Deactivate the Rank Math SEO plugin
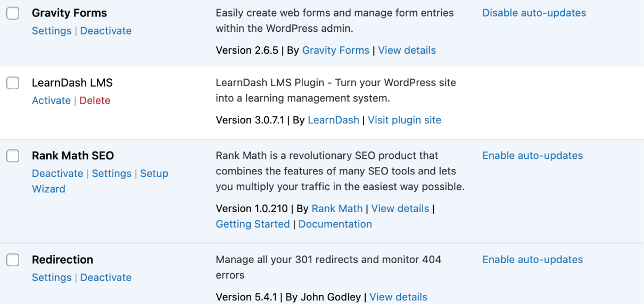Screen dimensions: 644x304 pyautogui.click(x=57, y=173)
